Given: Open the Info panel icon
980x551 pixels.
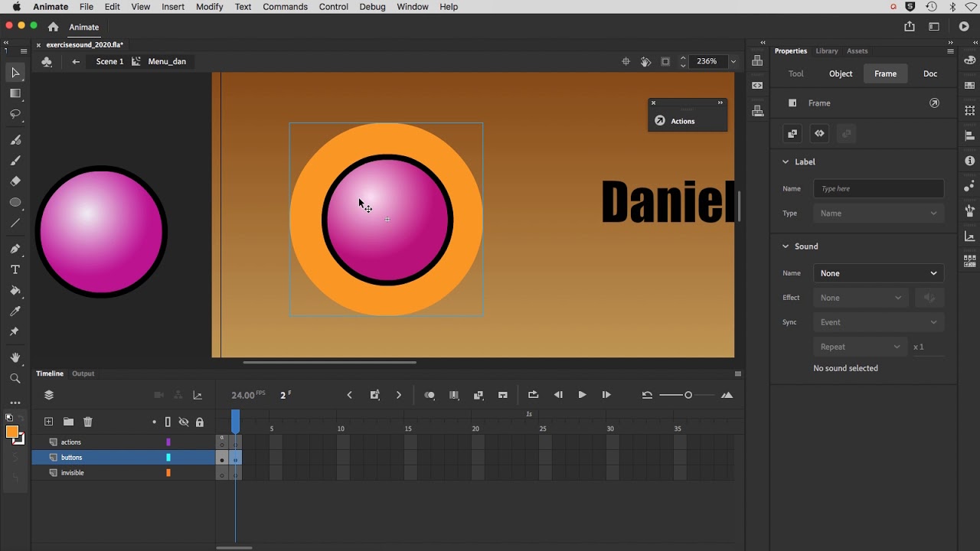Looking at the screenshot, I should tap(970, 161).
